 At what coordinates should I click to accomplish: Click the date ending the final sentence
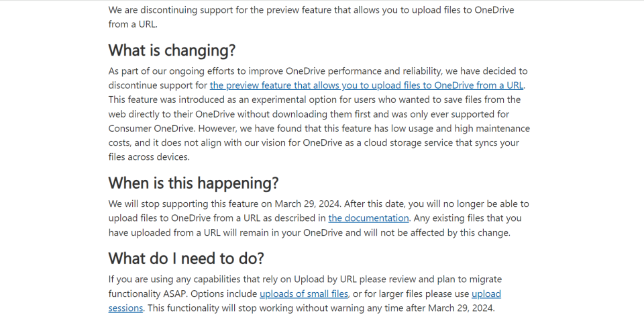coord(462,308)
